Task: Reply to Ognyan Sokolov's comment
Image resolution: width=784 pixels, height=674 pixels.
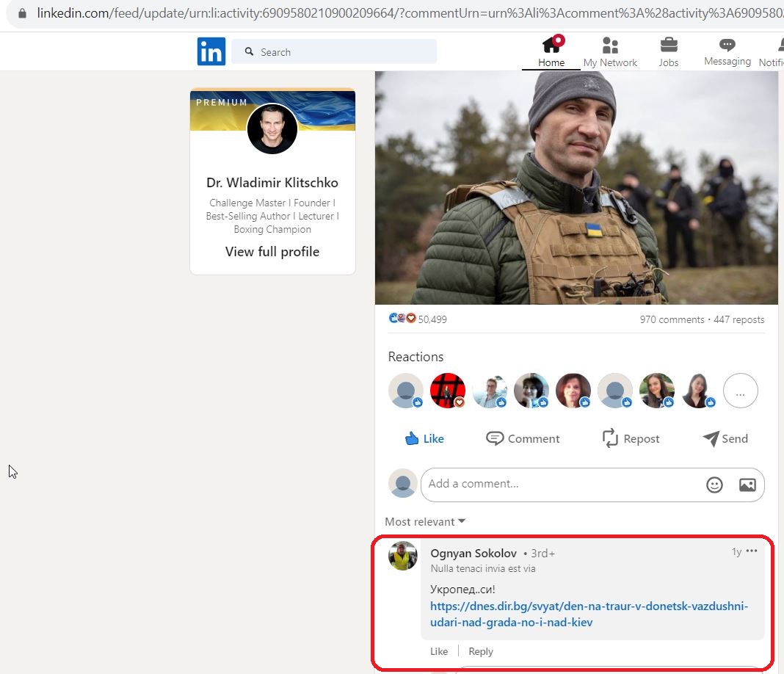Action: [x=481, y=651]
